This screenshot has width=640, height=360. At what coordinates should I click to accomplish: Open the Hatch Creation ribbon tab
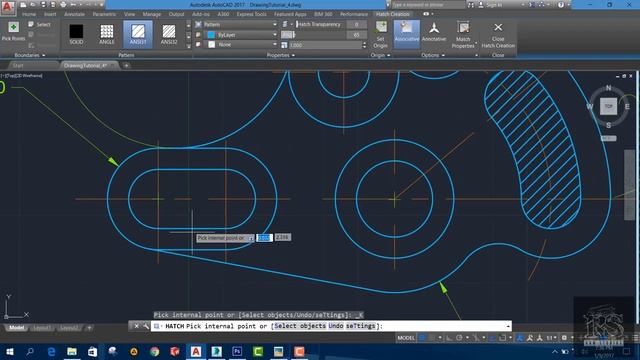point(392,14)
